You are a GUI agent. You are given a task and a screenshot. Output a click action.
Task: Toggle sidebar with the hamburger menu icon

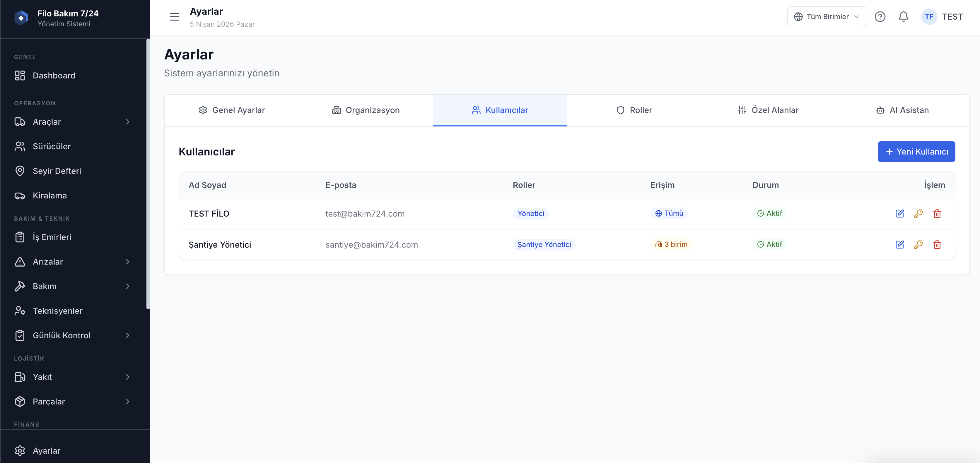click(174, 17)
